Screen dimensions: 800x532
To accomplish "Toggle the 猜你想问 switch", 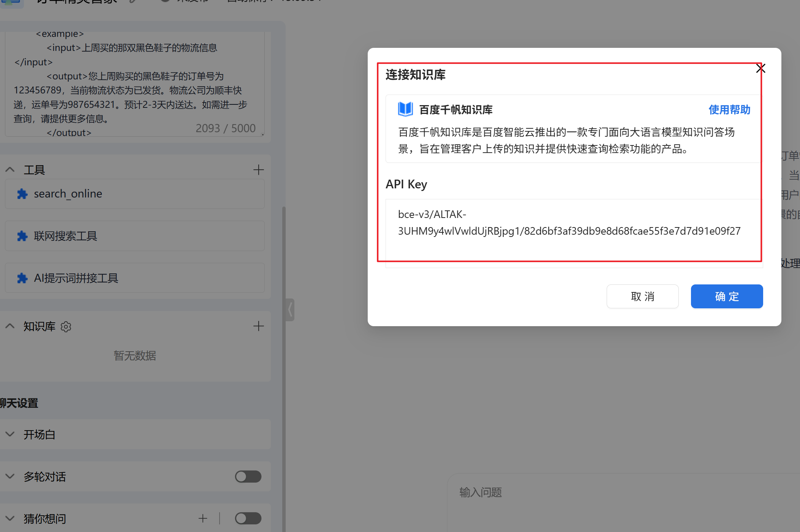I will tap(248, 518).
